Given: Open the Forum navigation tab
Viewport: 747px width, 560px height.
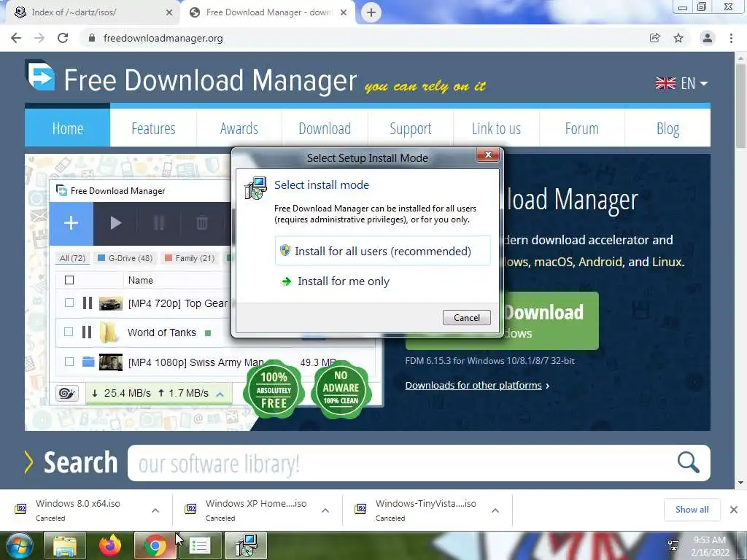Looking at the screenshot, I should pyautogui.click(x=581, y=128).
